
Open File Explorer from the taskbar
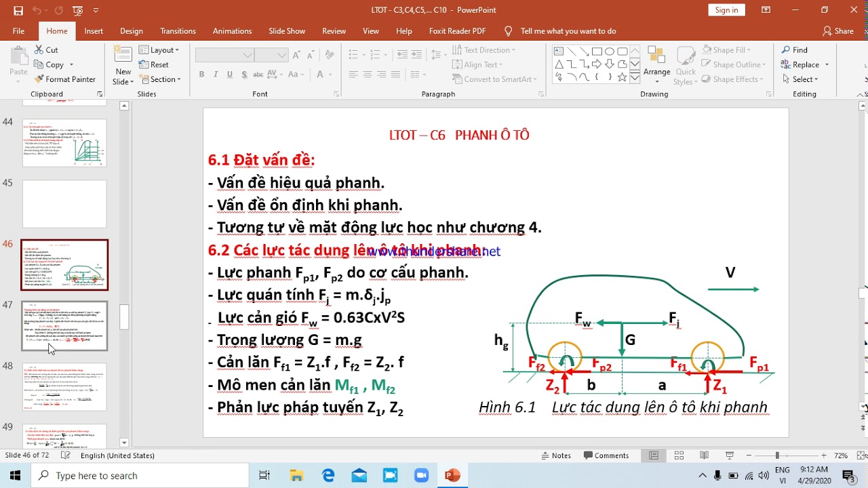click(x=296, y=476)
